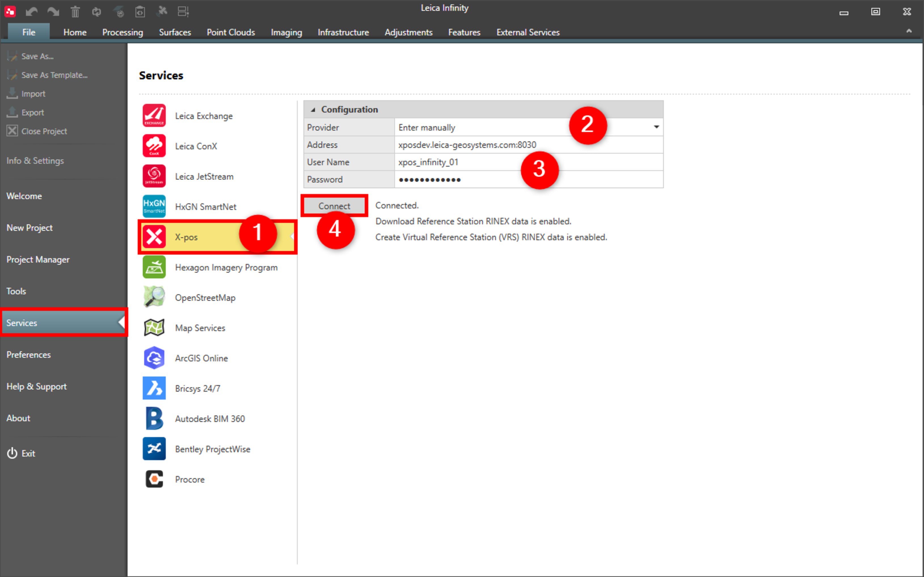Click the Close Project X icon
This screenshot has height=577, width=924.
click(12, 131)
